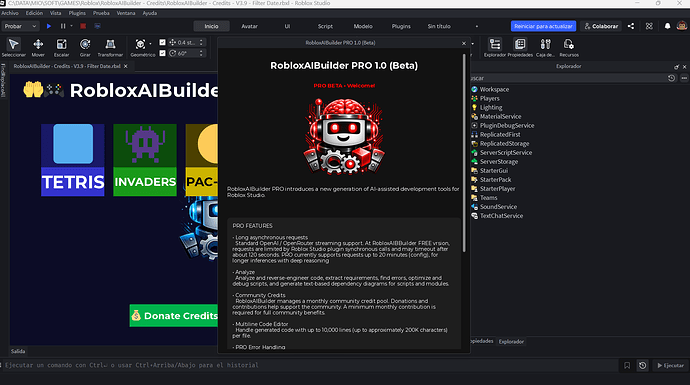Select TextChatService in the Explorer

(497, 216)
